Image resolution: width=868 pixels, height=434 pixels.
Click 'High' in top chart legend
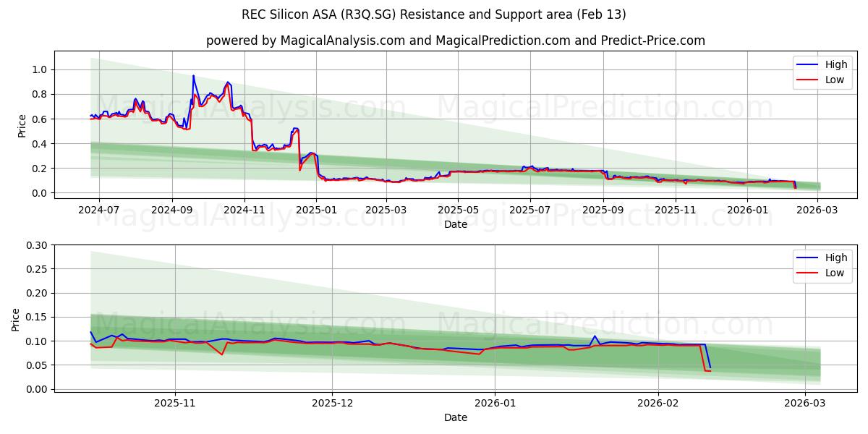pyautogui.click(x=836, y=64)
